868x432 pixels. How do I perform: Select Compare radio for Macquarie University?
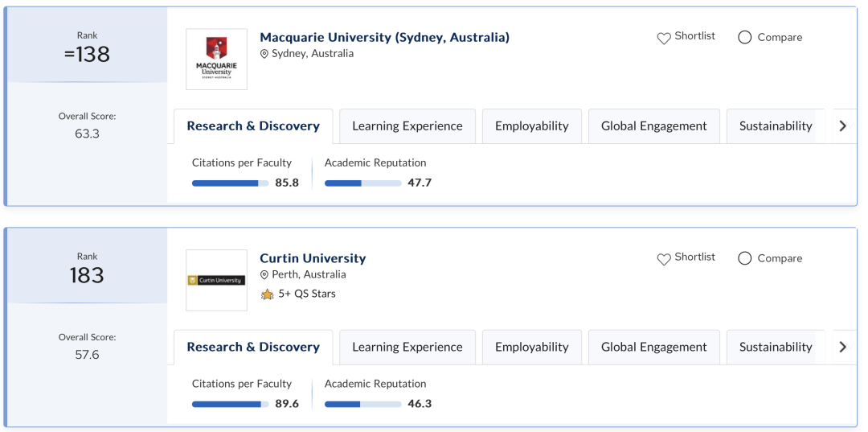coord(745,37)
